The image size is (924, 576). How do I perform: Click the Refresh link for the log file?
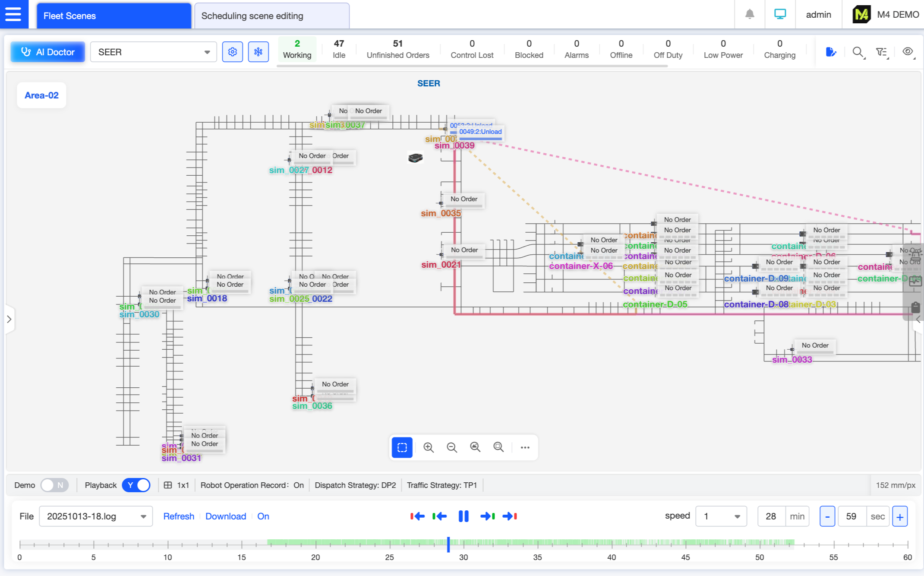coord(179,516)
